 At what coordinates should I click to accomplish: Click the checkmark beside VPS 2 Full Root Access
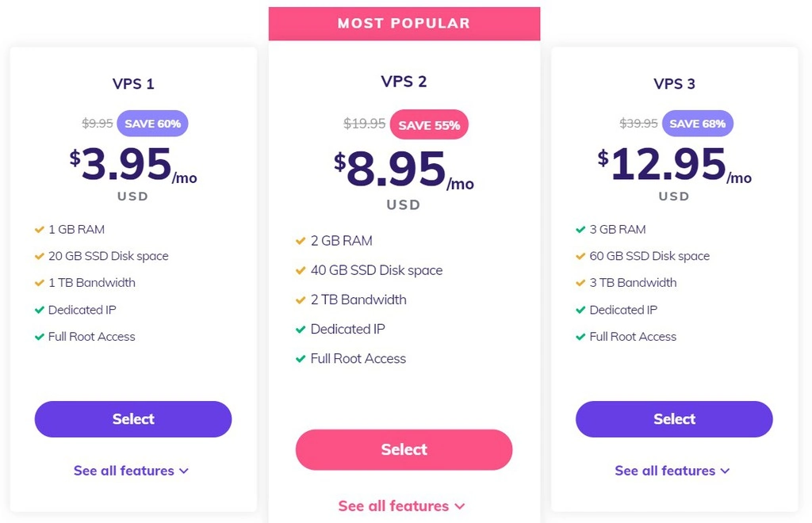point(301,359)
